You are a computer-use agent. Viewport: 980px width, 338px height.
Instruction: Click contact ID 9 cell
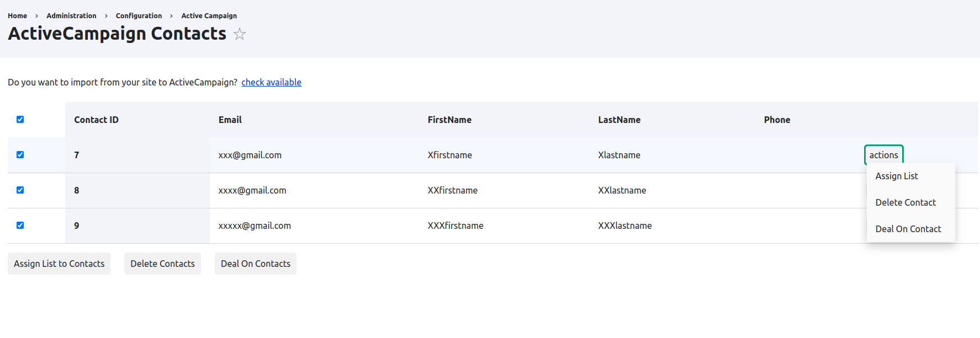[137, 226]
